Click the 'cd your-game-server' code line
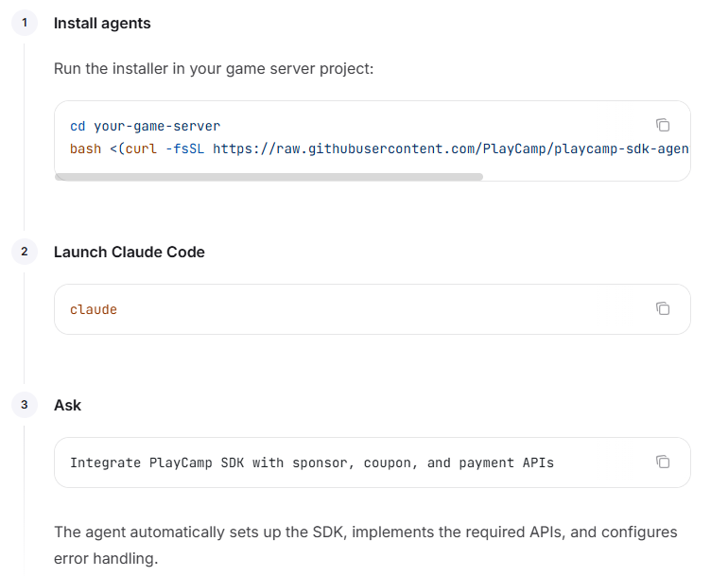The image size is (728, 576). pyautogui.click(x=146, y=127)
